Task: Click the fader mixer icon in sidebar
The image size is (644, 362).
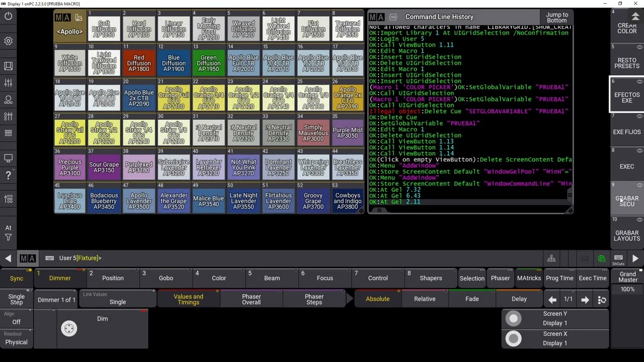Action: pyautogui.click(x=9, y=82)
